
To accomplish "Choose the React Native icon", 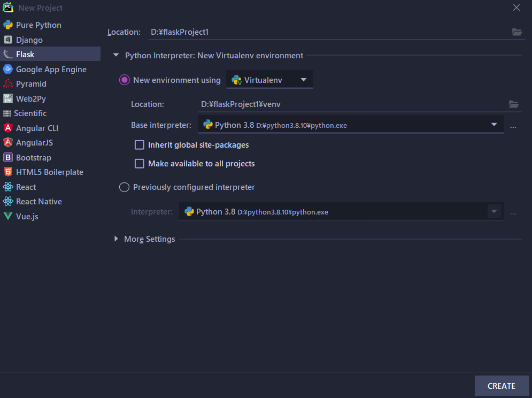I will [8, 201].
